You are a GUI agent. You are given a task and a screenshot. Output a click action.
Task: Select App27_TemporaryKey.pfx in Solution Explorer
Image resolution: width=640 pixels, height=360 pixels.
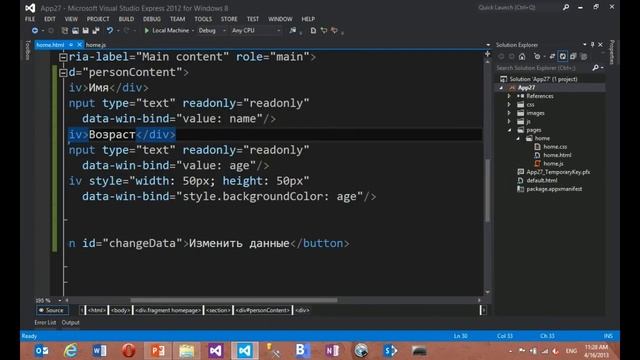click(558, 172)
